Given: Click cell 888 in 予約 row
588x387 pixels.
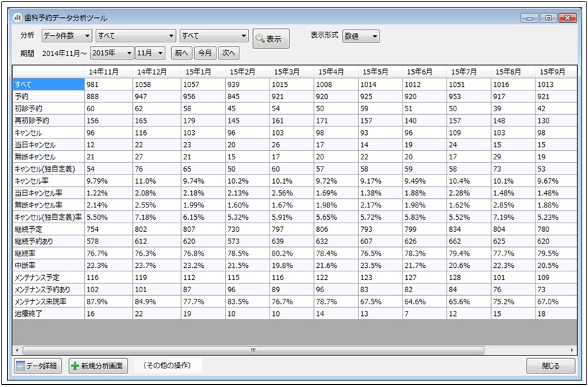Looking at the screenshot, I should coord(109,97).
